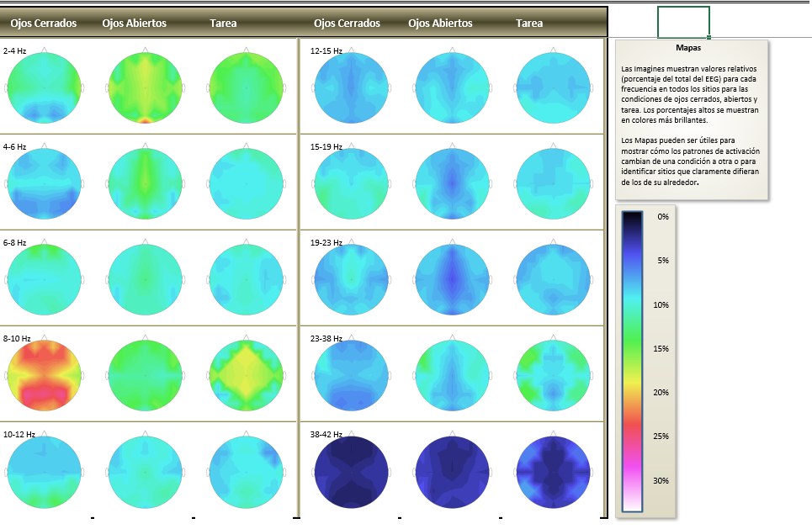Click the 2-4 Hz Tarea head map
Viewport: 812px width, 529px height.
coord(246,87)
